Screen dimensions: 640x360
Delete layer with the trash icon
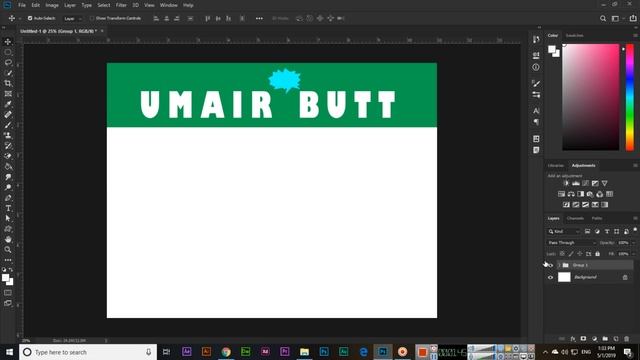(627, 339)
